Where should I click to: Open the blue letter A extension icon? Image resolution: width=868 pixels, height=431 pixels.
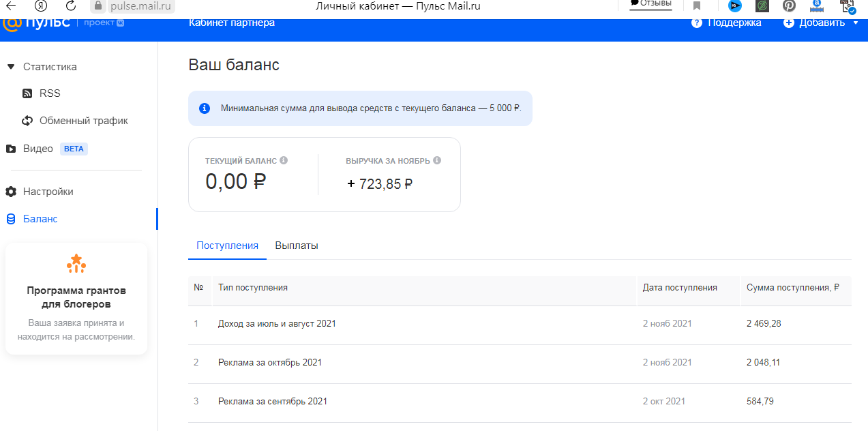(x=817, y=6)
